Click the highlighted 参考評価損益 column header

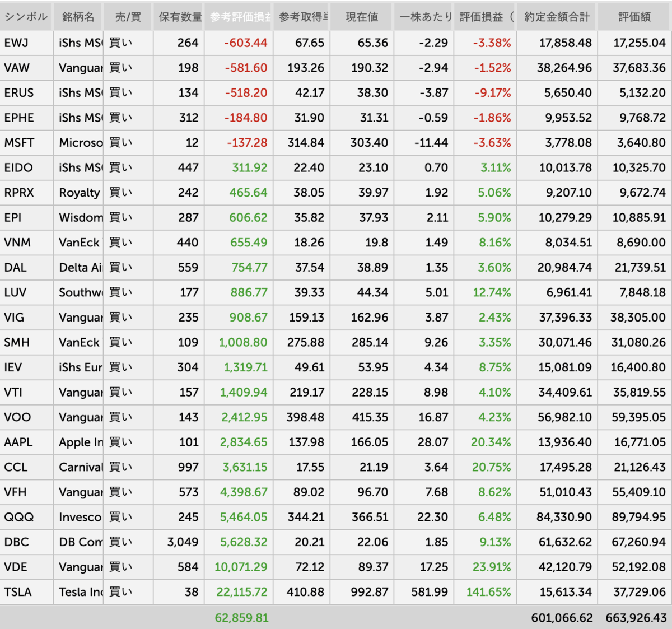[x=239, y=17]
